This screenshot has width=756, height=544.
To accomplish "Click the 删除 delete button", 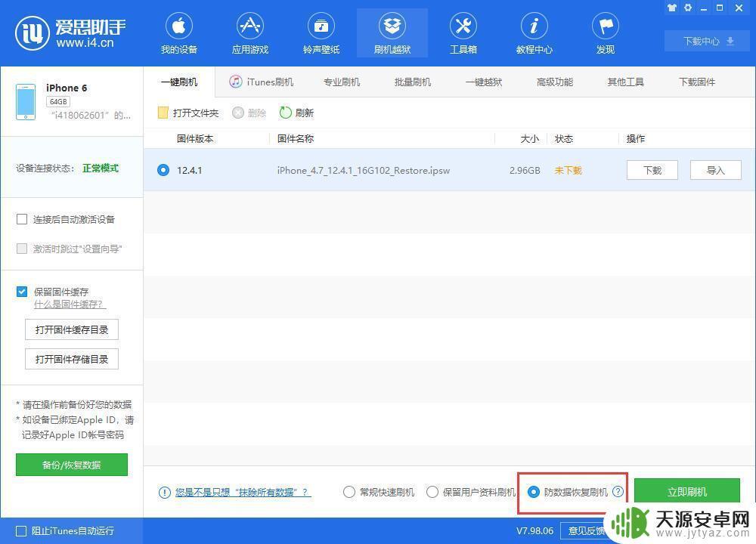I will click(249, 113).
